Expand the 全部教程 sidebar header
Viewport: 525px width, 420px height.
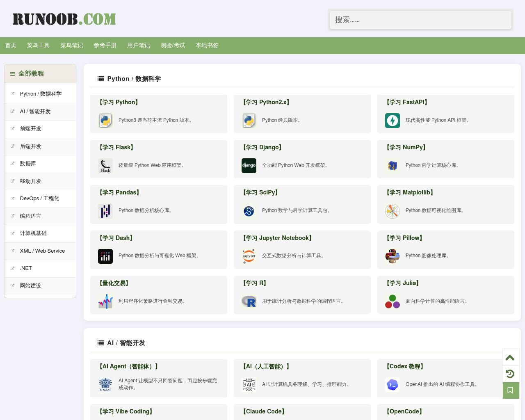[40, 74]
